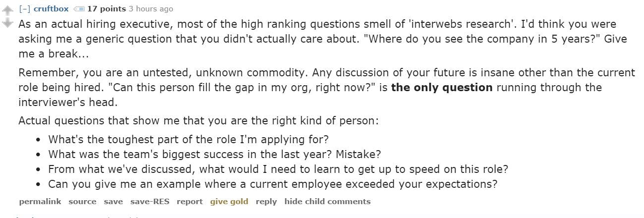
Task: Click the 'toughest part of the role' bullet
Action: pyautogui.click(x=188, y=139)
